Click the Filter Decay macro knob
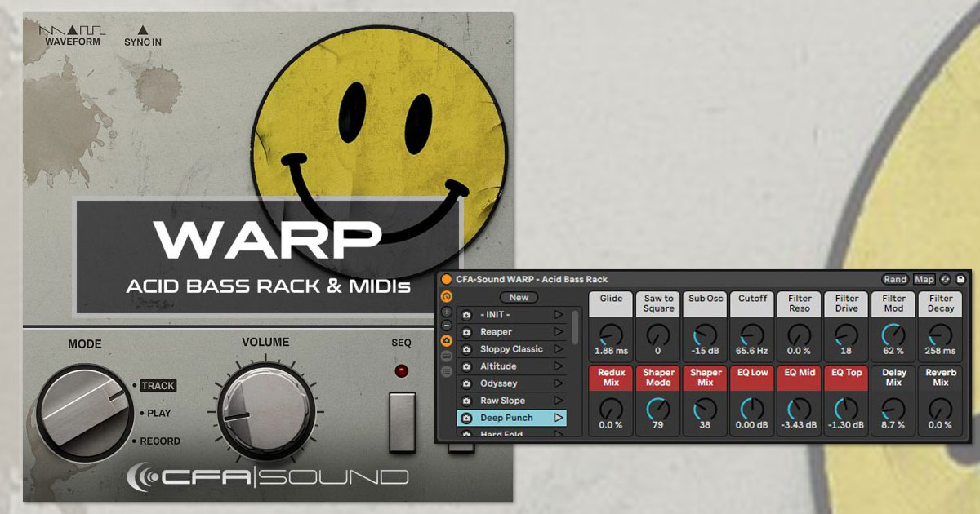This screenshot has height=514, width=980. [941, 335]
